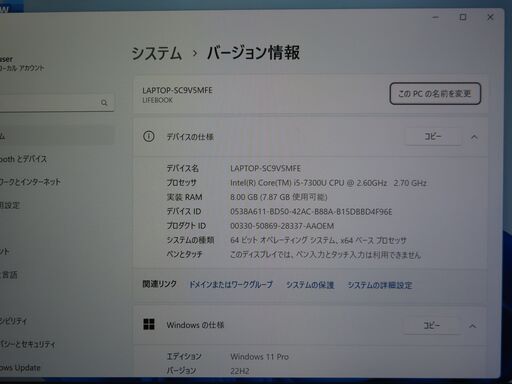Click the 関連リンク label
Viewport: 512px width, 384px height.
159,284
